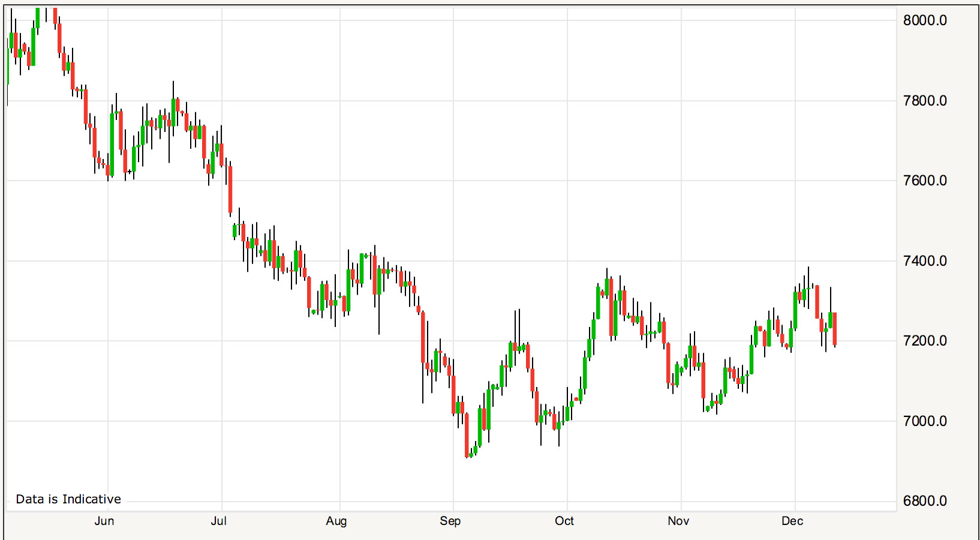The width and height of the screenshot is (980, 540).
Task: Select the Oct label on time axis
Action: tap(564, 521)
